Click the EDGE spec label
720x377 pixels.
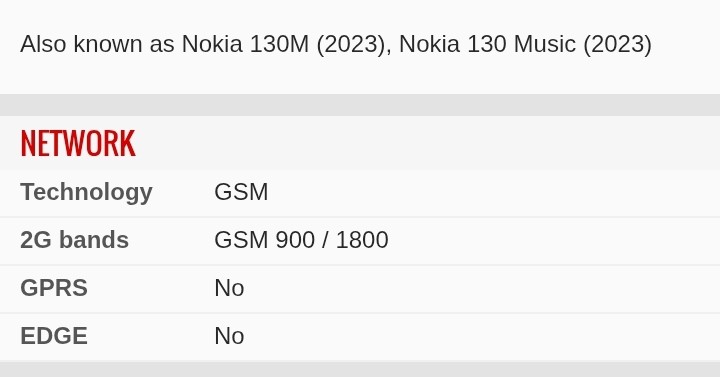(54, 336)
